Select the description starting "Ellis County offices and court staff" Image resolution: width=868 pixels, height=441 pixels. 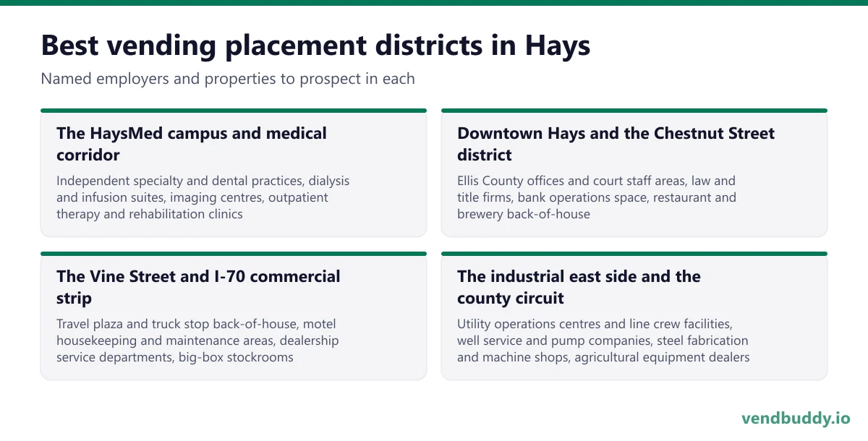click(597, 197)
